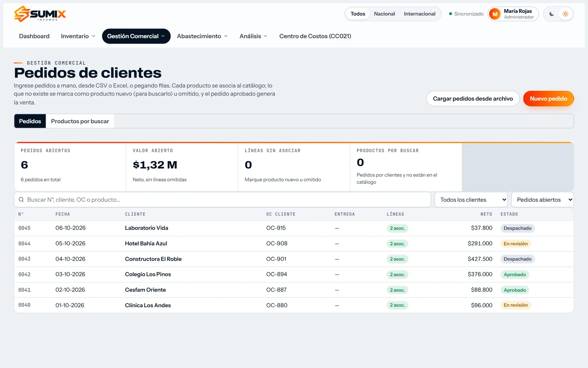Image resolution: width=588 pixels, height=368 pixels.
Task: Select client Clínica Los Andes
Action: coord(148,305)
